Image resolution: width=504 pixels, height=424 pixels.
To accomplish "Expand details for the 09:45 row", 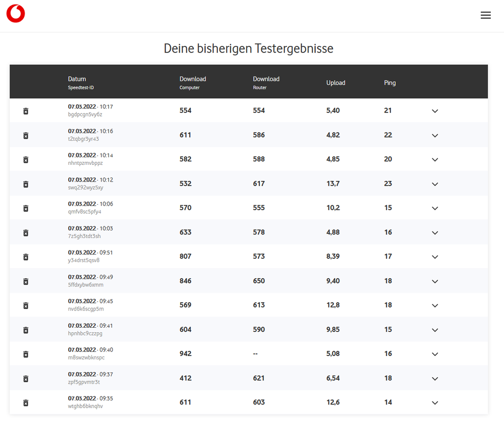I will 435,306.
